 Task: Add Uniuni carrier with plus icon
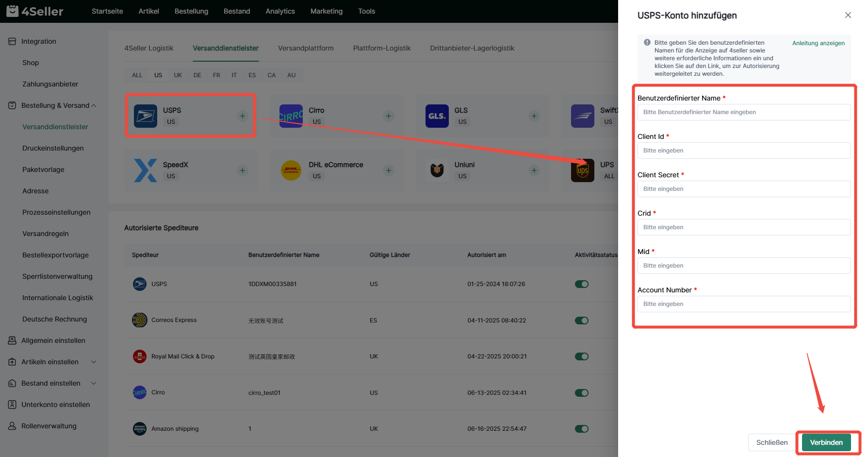(x=534, y=170)
